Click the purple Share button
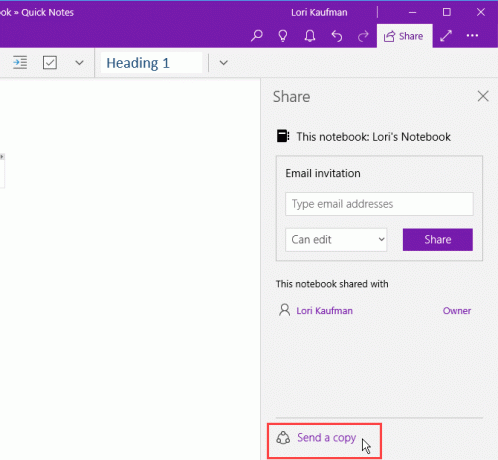 (438, 240)
